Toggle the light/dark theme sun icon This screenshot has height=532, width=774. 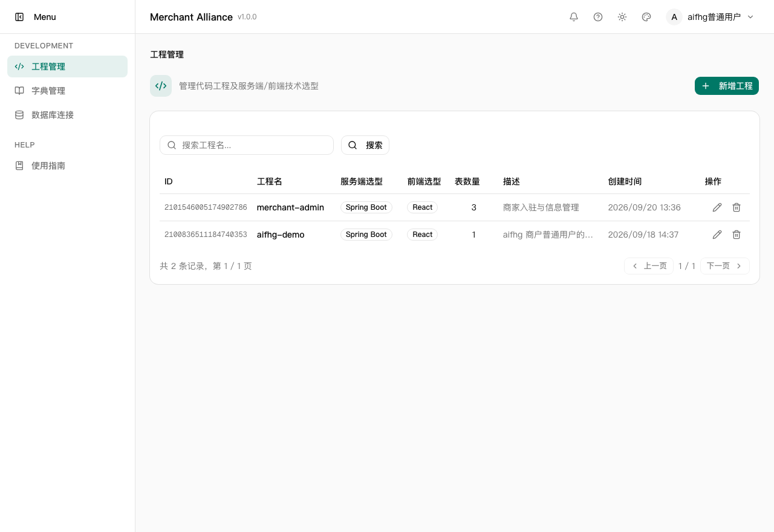pos(622,17)
